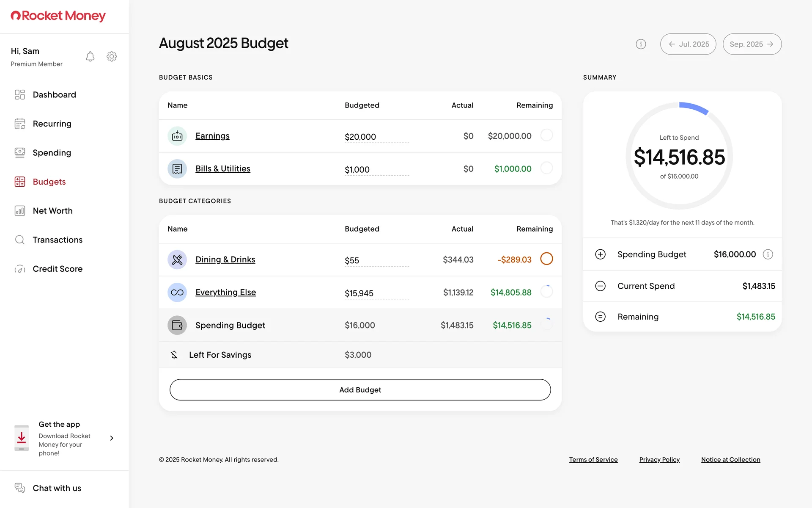Click the Bills & Utilities progress circle

click(546, 168)
